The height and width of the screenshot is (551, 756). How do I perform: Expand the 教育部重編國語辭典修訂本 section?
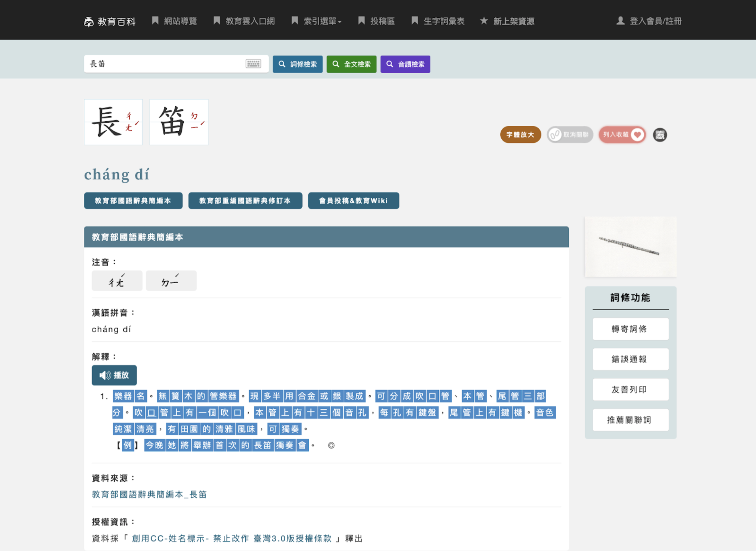pos(245,201)
